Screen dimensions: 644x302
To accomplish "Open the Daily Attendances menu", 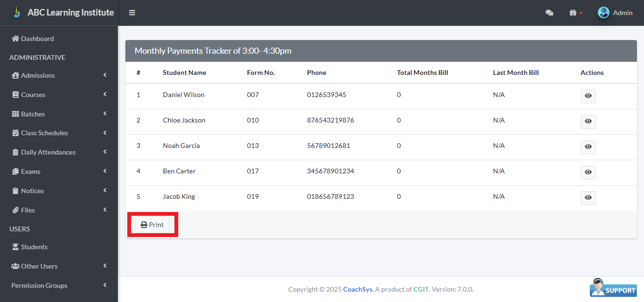I will [48, 152].
